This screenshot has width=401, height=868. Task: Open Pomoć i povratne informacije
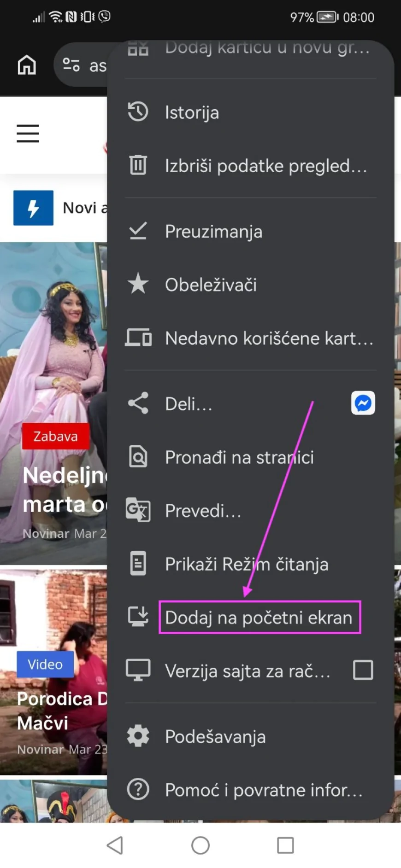263,790
